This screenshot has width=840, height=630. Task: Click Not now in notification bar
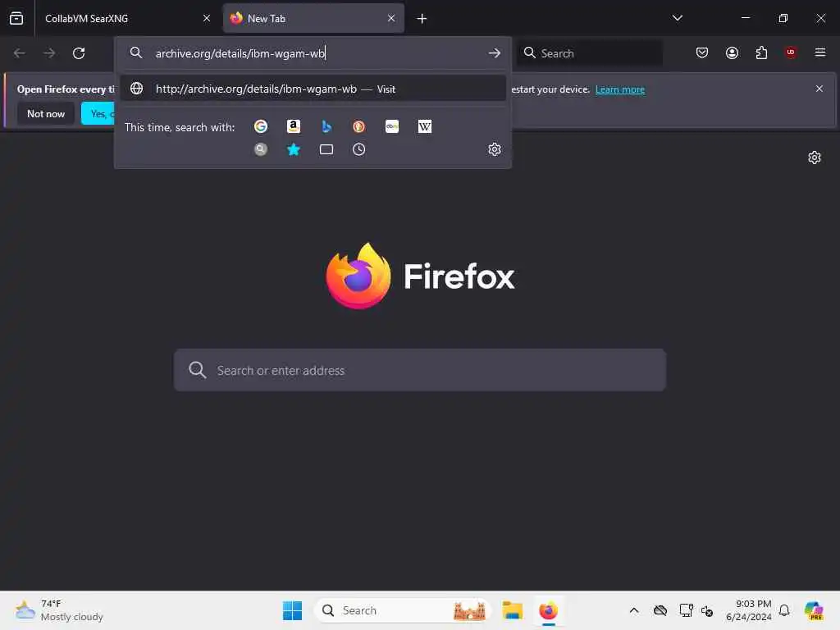coord(46,113)
